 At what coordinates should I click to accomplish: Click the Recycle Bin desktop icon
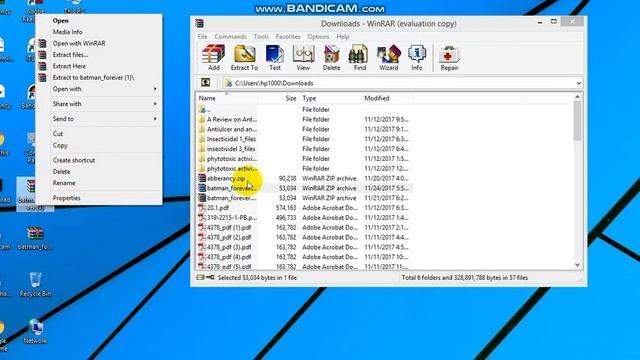[36, 284]
